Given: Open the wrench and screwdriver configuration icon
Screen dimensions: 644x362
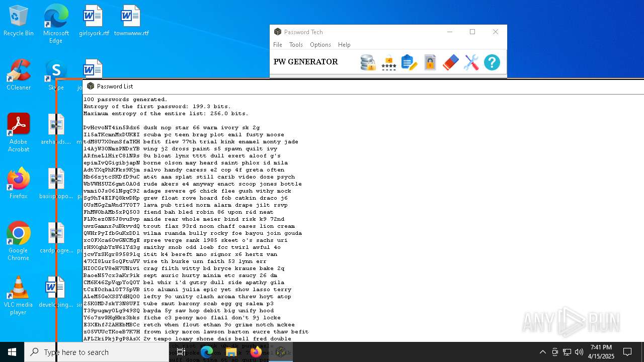Looking at the screenshot, I should point(471,62).
